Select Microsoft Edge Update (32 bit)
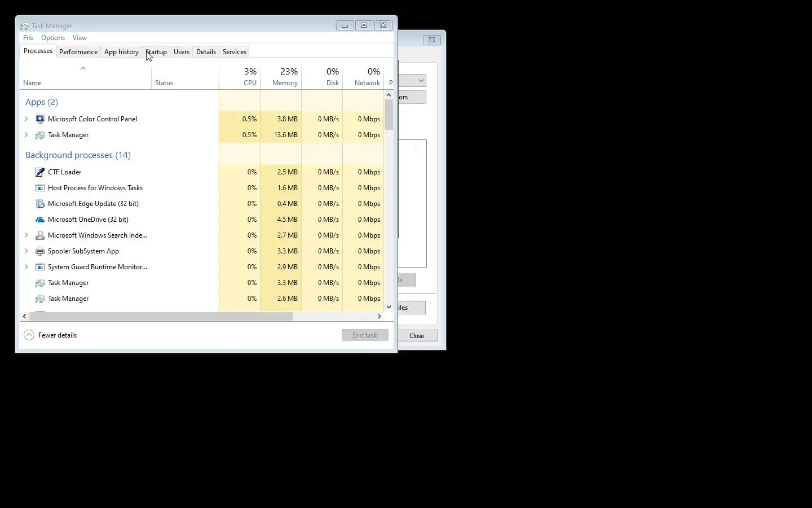This screenshot has width=812, height=508. pyautogui.click(x=93, y=204)
